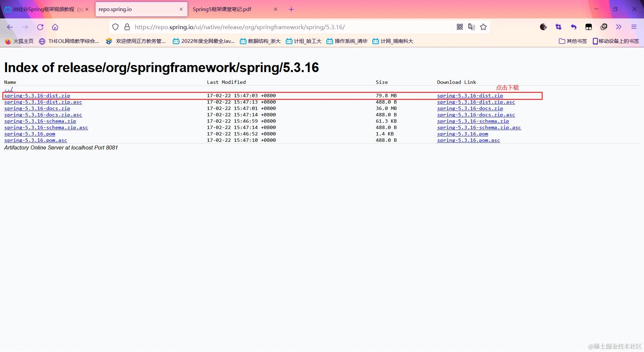Open spring-5.3.16-docs.zip.asc in Name column
This screenshot has height=352, width=644.
pyautogui.click(x=43, y=115)
